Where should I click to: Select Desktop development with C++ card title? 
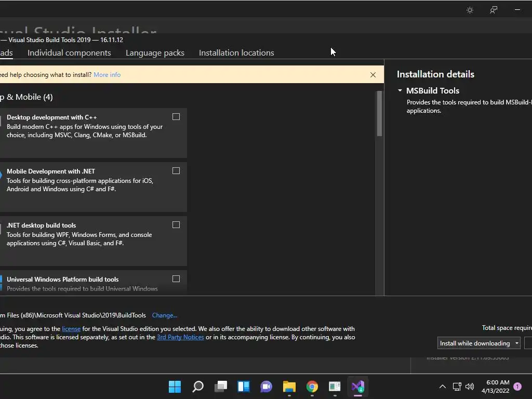tap(51, 117)
